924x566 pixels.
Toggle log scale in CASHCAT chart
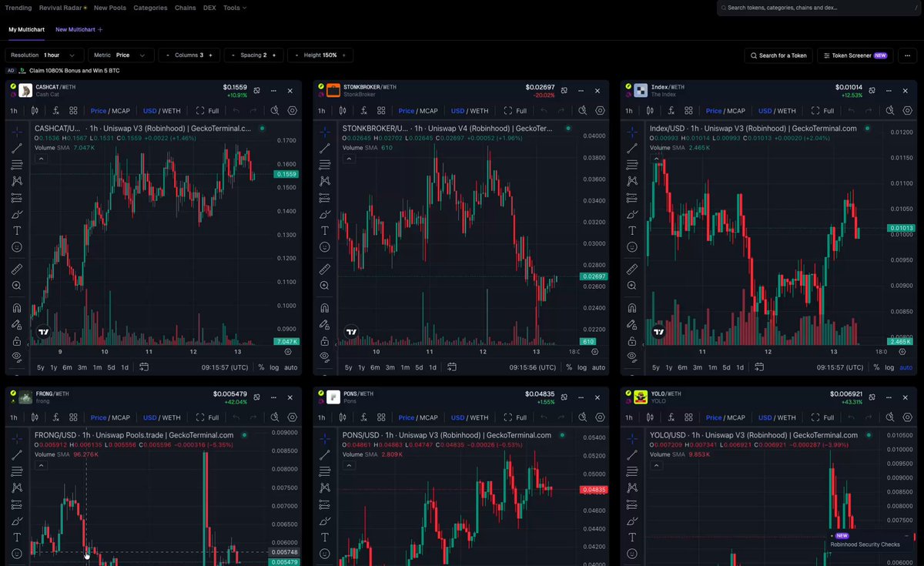(274, 367)
